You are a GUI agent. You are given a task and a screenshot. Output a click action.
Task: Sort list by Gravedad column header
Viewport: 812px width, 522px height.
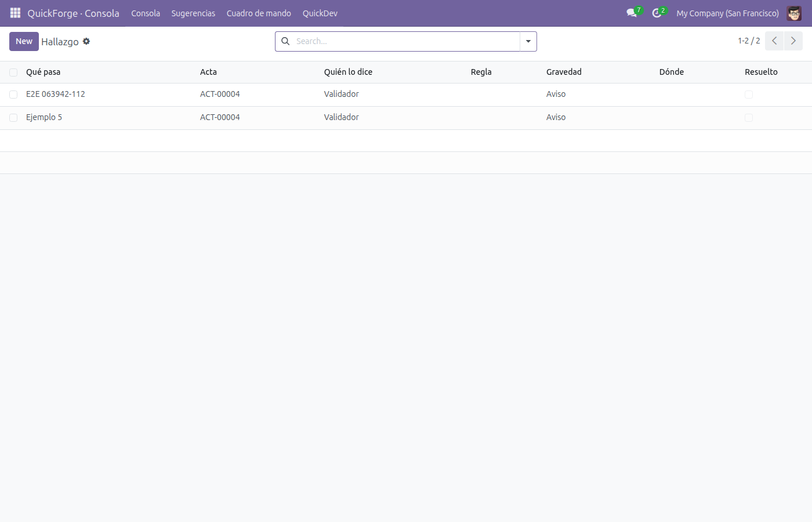point(564,72)
